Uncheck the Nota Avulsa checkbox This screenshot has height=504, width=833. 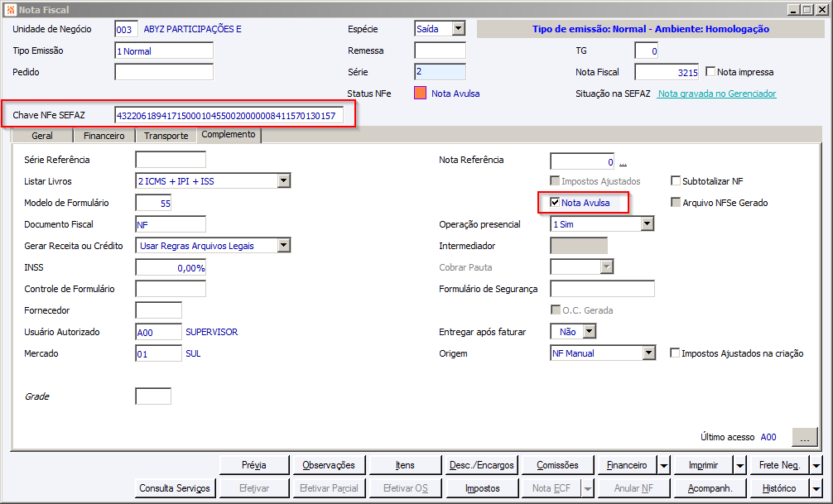[555, 202]
